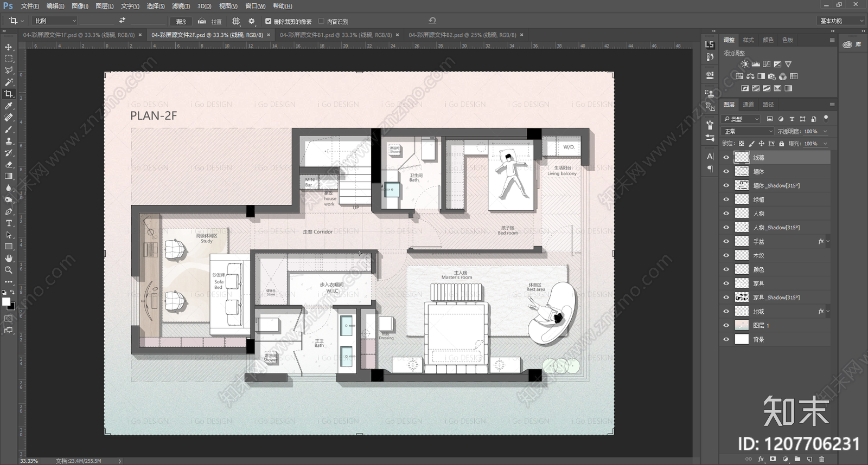Hide the 墙体 layer
This screenshot has height=465, width=868.
coord(726,171)
